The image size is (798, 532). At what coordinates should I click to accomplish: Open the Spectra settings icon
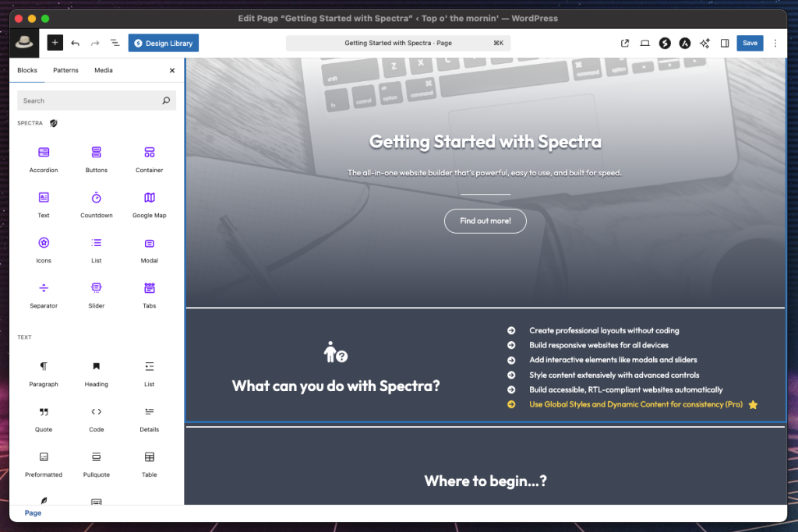point(665,43)
